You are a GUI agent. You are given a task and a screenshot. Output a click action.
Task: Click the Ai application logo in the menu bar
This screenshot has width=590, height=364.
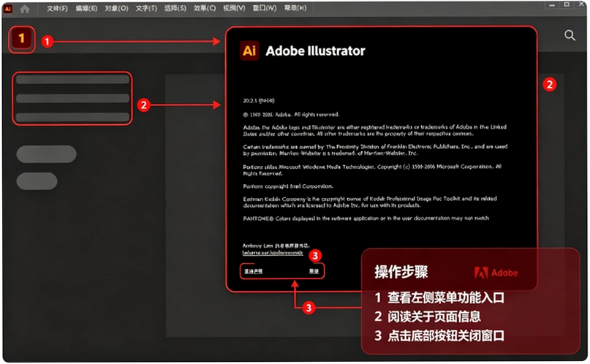coord(8,9)
